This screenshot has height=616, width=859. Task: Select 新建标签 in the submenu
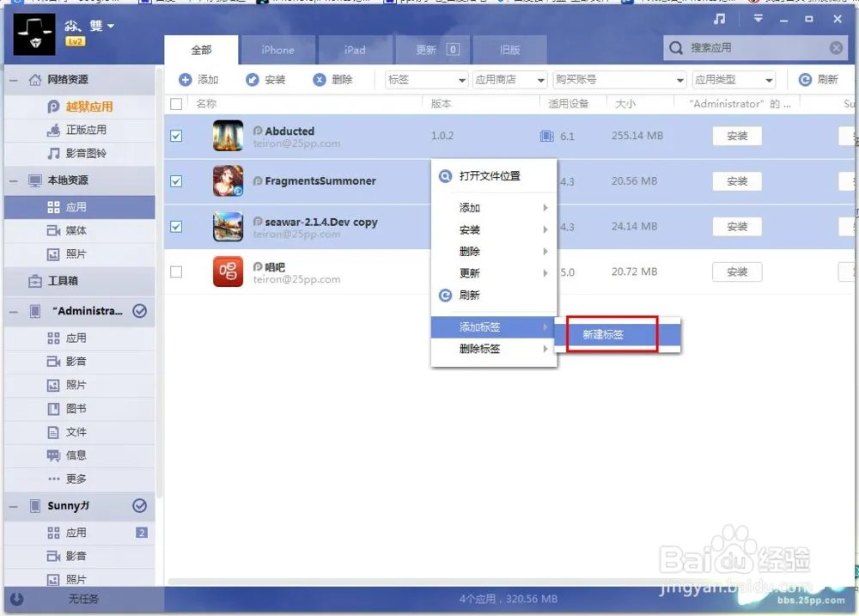603,335
